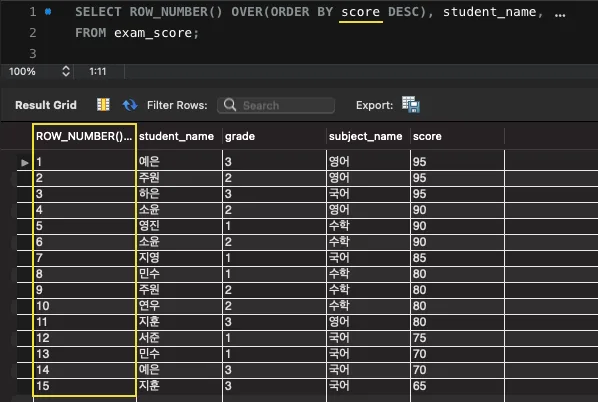Viewport: 598px width, 402px height.
Task: Click the Filter Rows search field
Action: (x=276, y=105)
